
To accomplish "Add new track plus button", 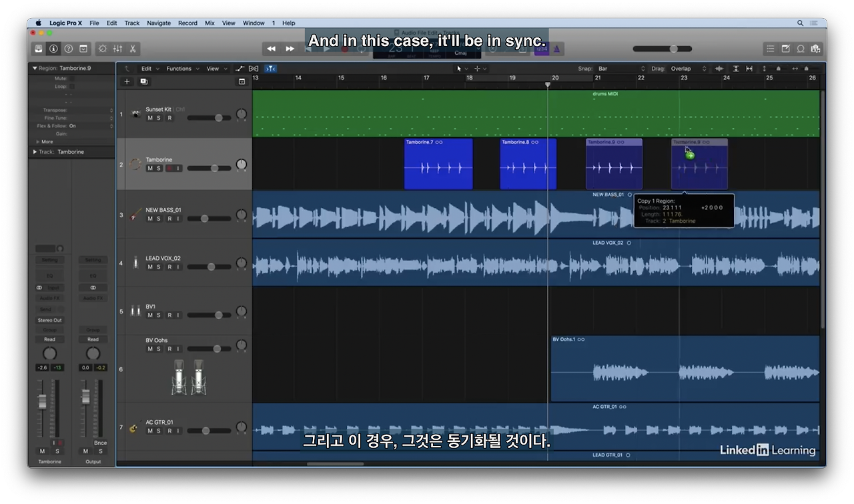I will [127, 81].
